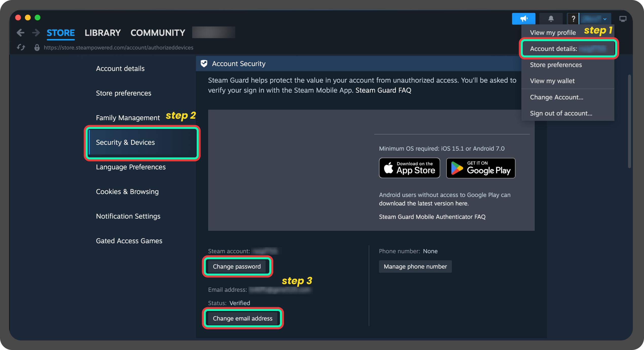The height and width of the screenshot is (350, 644).
Task: Open the Steam Guard FAQ link
Action: pyautogui.click(x=383, y=90)
